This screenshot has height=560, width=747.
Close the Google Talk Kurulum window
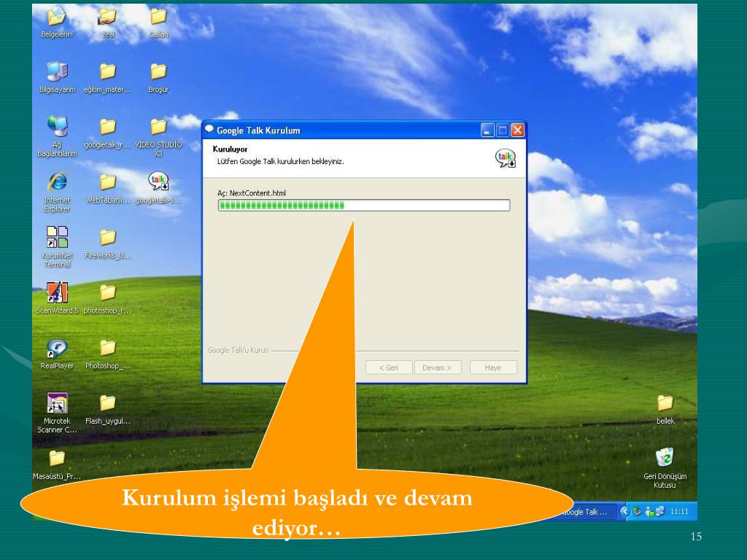[x=518, y=130]
